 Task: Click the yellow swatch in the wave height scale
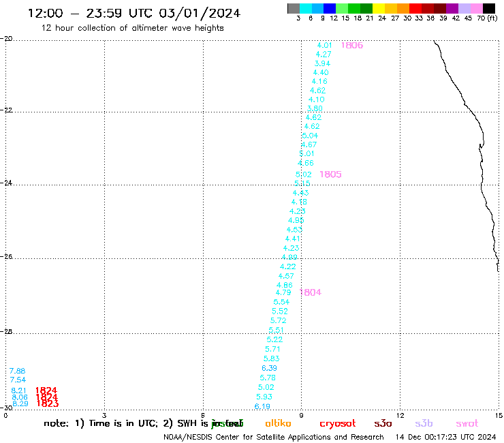click(x=379, y=8)
